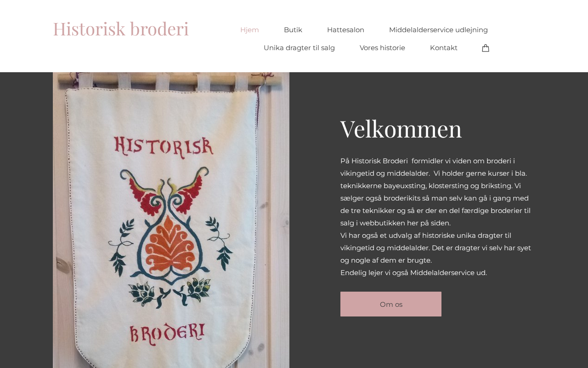Click the sentence about Middelalderservice rental
This screenshot has width=588, height=368.
pos(413,273)
